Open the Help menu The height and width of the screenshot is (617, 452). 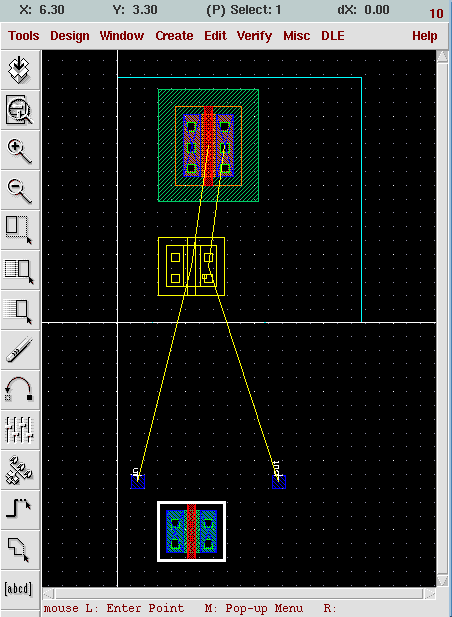pyautogui.click(x=424, y=36)
